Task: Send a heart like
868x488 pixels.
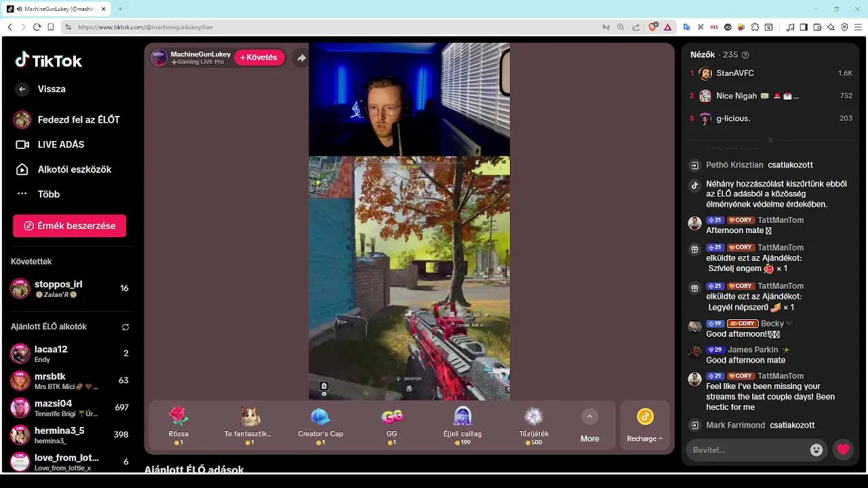Action: (x=843, y=449)
